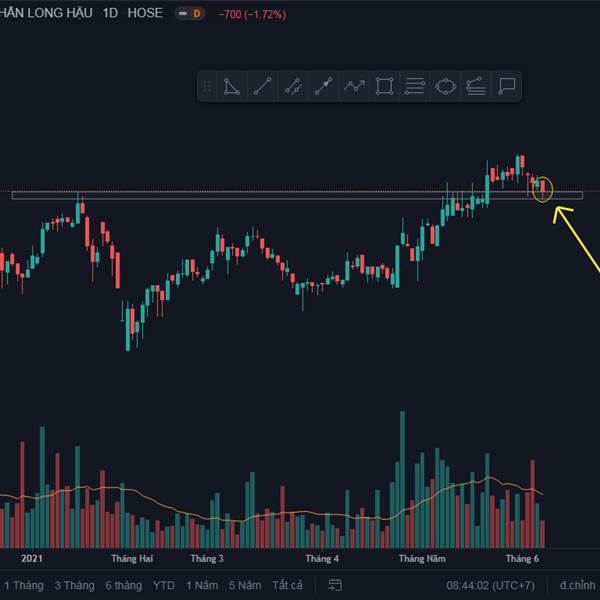Click the HOSE exchange label
This screenshot has width=600, height=600.
(145, 13)
